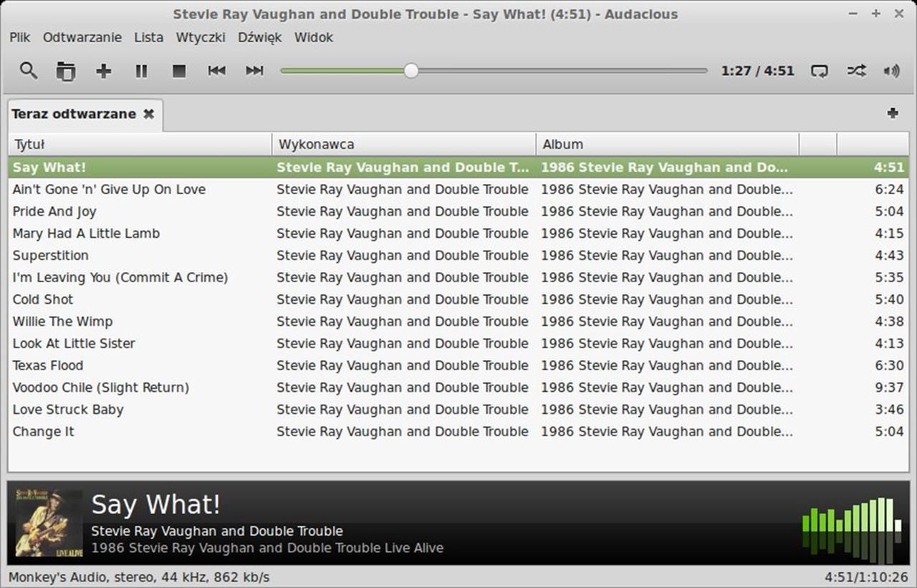Click artist name in the info panel
This screenshot has width=917, height=588.
pos(217,531)
